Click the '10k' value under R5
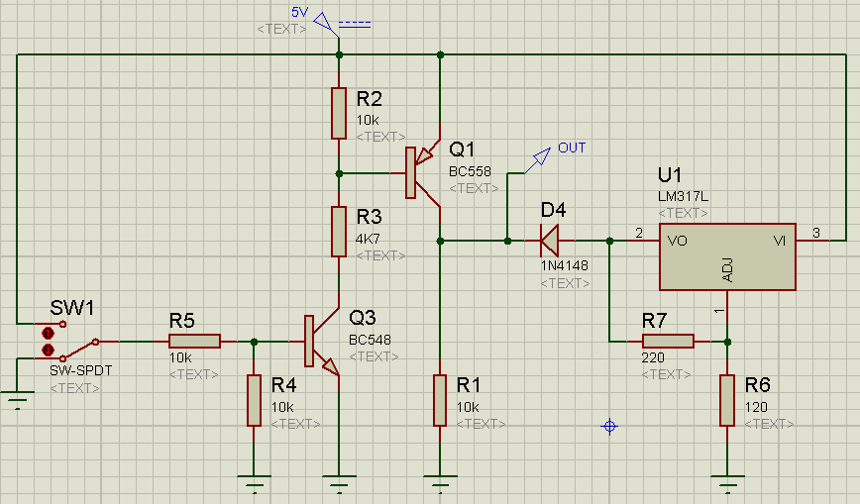 180,358
